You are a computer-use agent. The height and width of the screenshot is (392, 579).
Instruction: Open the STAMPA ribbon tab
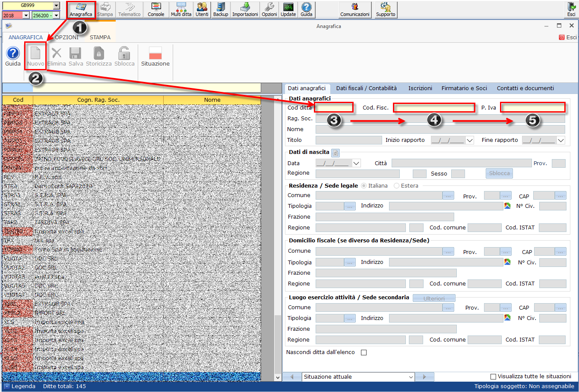coord(100,38)
